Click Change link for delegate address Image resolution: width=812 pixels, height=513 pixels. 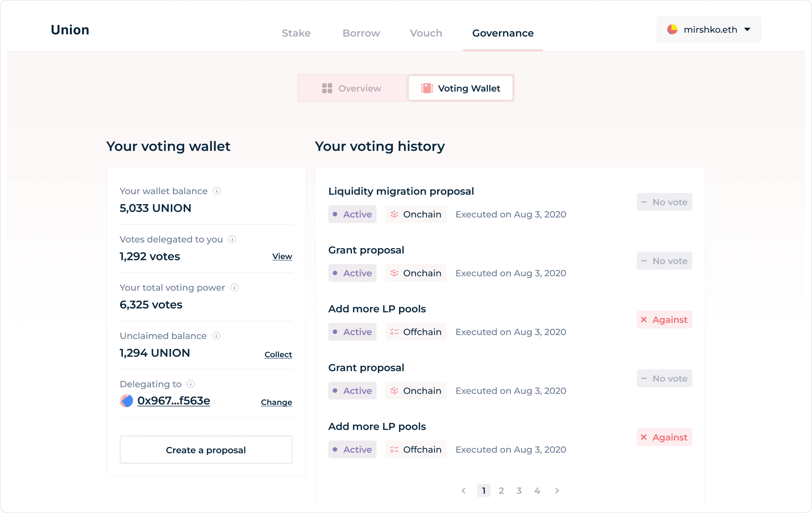click(x=276, y=402)
